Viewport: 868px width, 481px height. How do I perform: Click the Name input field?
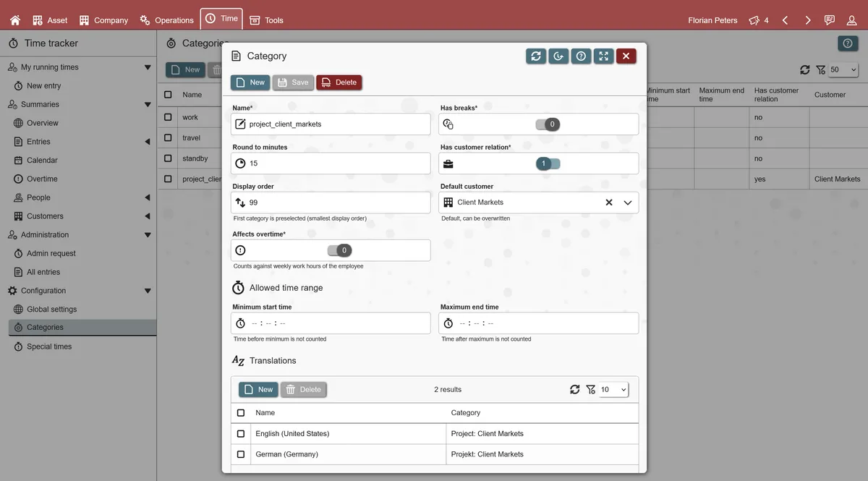tap(331, 124)
